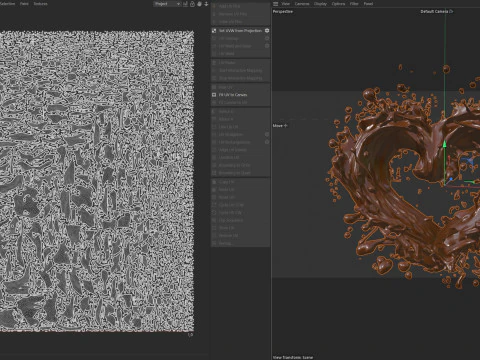This screenshot has height=360, width=480.
Task: Open the Paint menu in UV editor
Action: [24, 4]
